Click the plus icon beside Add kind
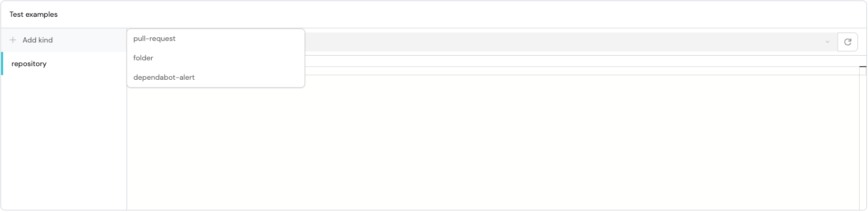 13,40
